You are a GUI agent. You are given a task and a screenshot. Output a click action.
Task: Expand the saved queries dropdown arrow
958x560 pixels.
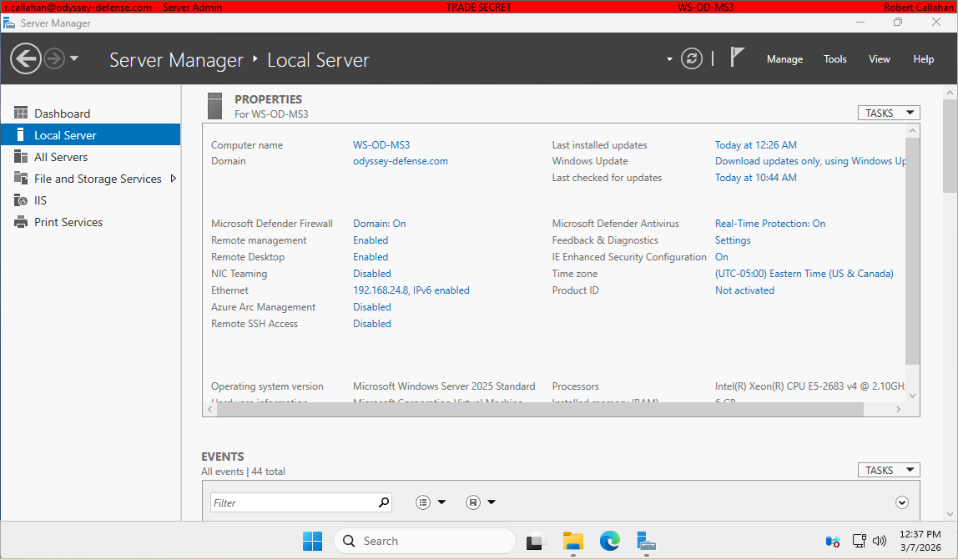(x=492, y=502)
